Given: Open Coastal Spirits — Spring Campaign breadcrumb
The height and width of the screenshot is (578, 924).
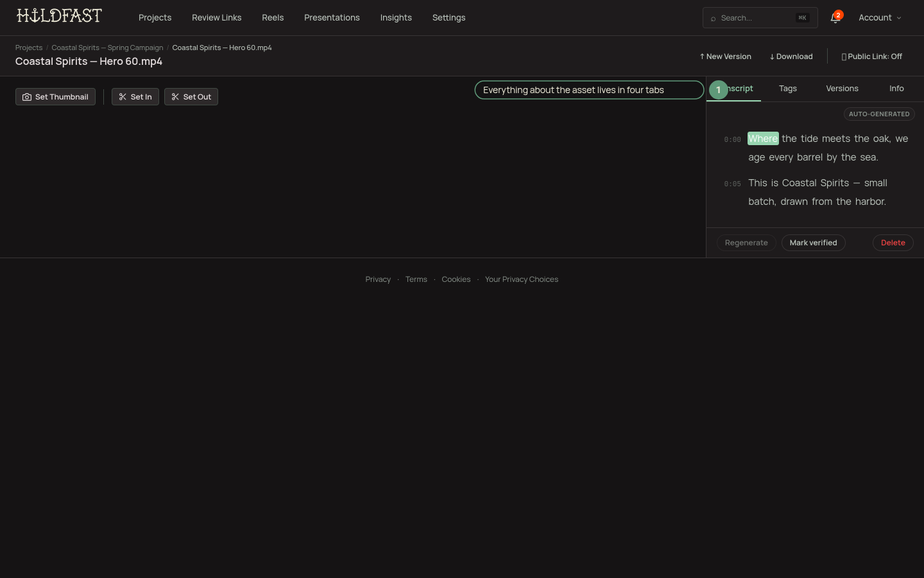Looking at the screenshot, I should 107,48.
